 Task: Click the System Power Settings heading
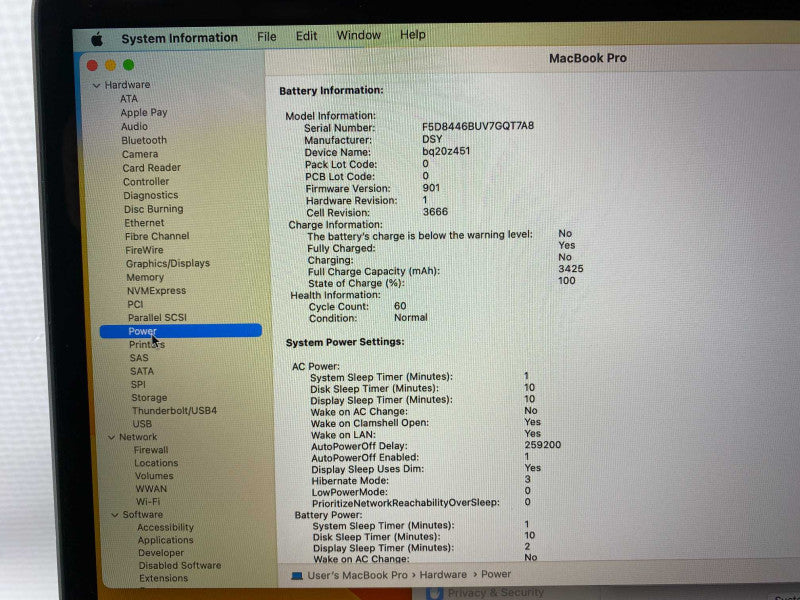click(x=345, y=342)
